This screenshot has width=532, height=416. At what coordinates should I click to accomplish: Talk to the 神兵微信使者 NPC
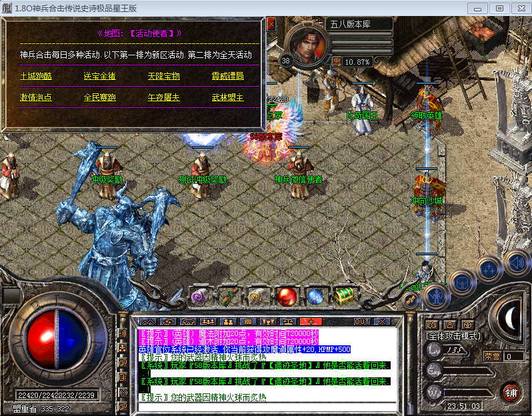(x=299, y=175)
